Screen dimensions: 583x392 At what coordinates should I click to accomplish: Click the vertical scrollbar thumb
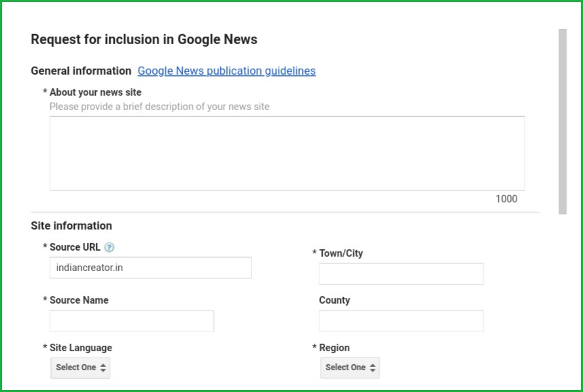(563, 122)
